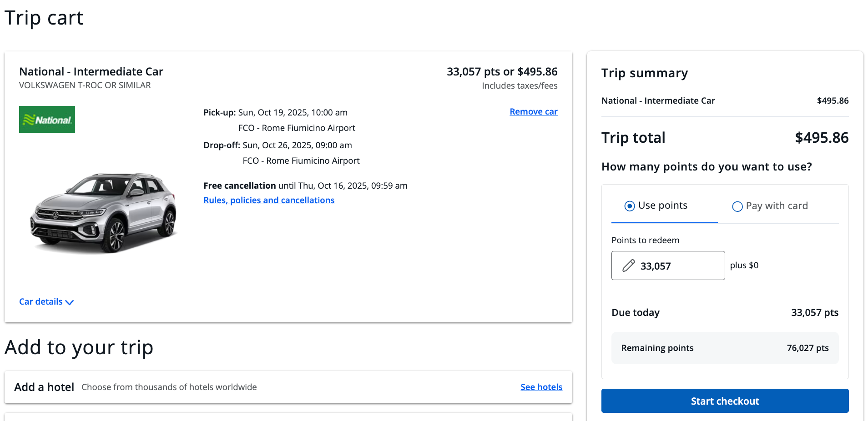Switch to the Pay with card tab label
Image resolution: width=868 pixels, height=421 pixels.
777,206
